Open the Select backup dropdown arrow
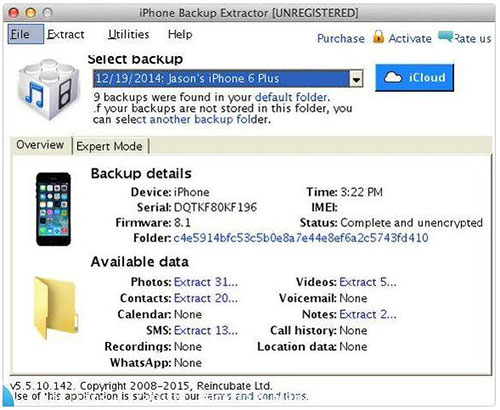500x410 pixels. [356, 79]
